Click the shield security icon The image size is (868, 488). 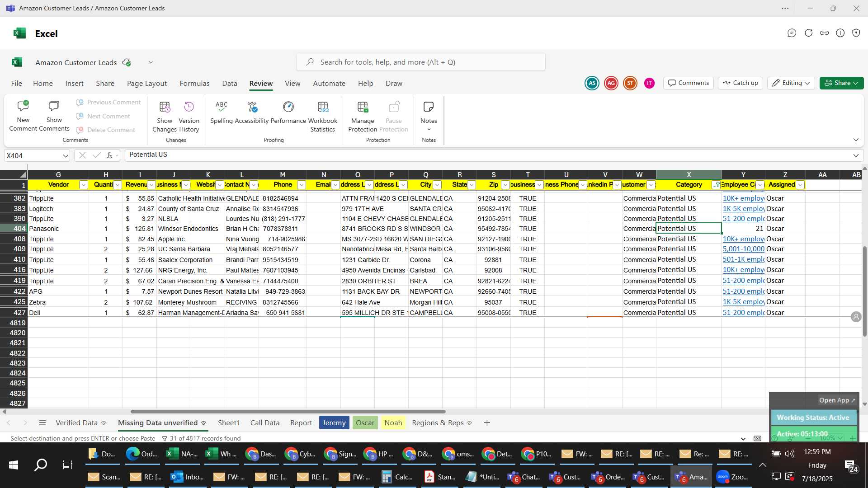click(856, 33)
